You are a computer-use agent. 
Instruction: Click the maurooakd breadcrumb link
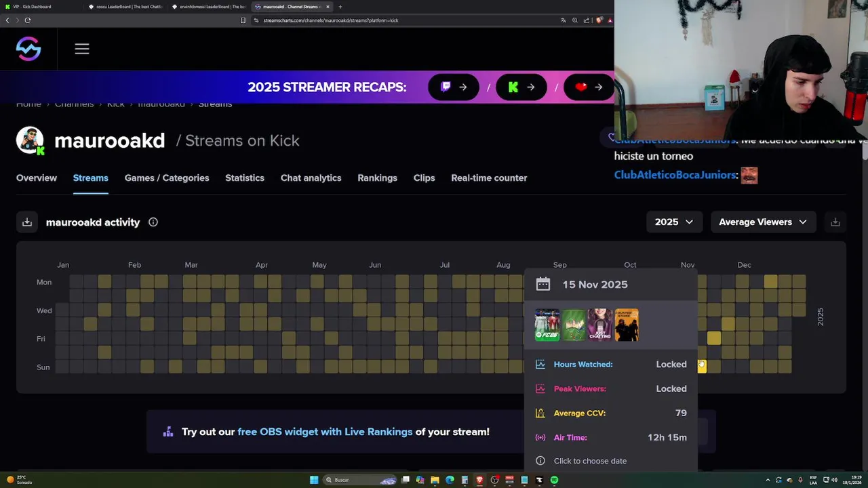161,104
